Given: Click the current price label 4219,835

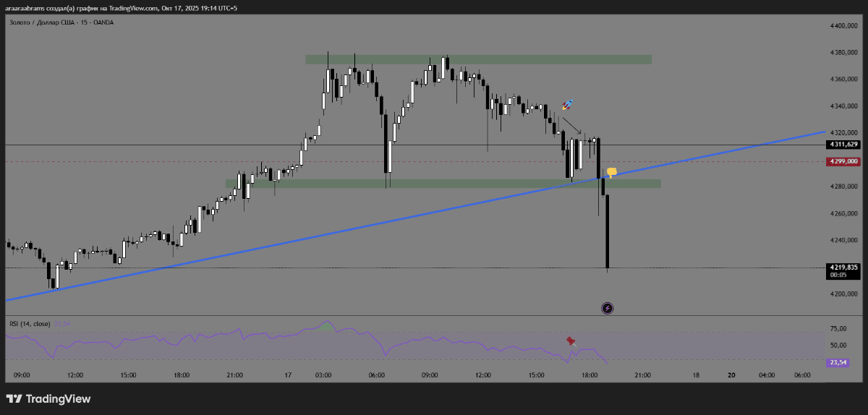Looking at the screenshot, I should point(841,268).
